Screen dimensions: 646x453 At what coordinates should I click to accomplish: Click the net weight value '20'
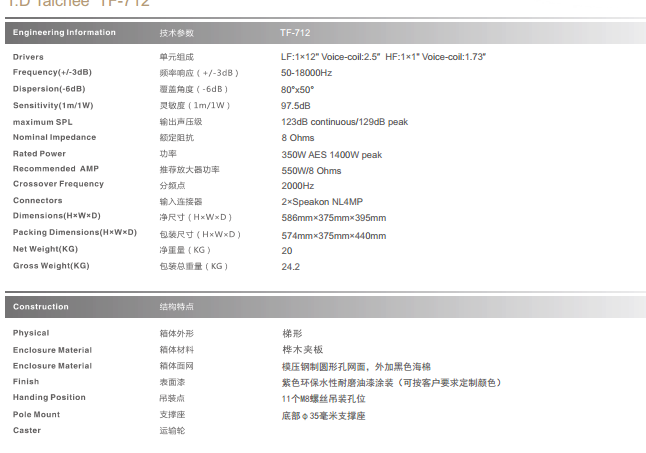(x=287, y=251)
